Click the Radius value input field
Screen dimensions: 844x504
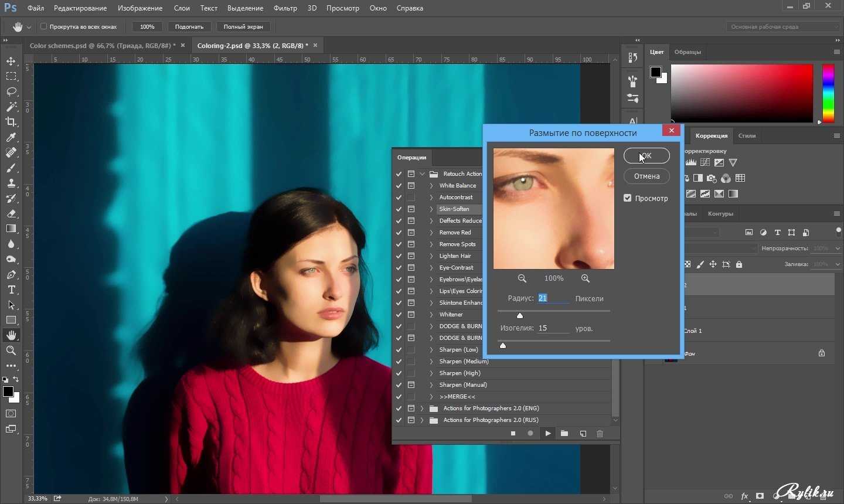[553, 298]
